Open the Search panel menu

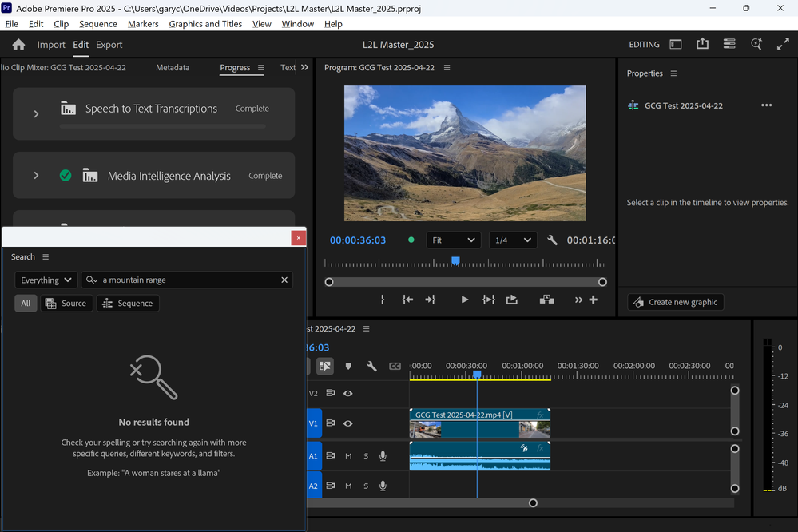[46, 257]
